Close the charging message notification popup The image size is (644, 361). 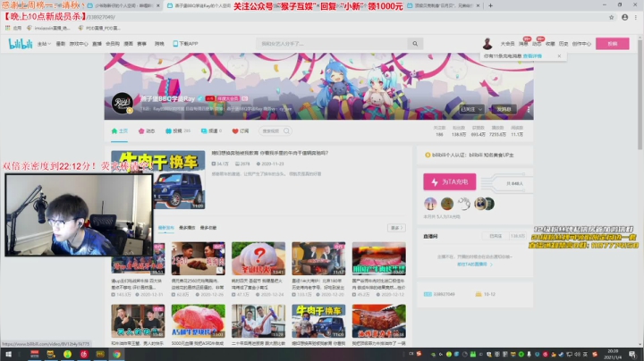click(559, 55)
